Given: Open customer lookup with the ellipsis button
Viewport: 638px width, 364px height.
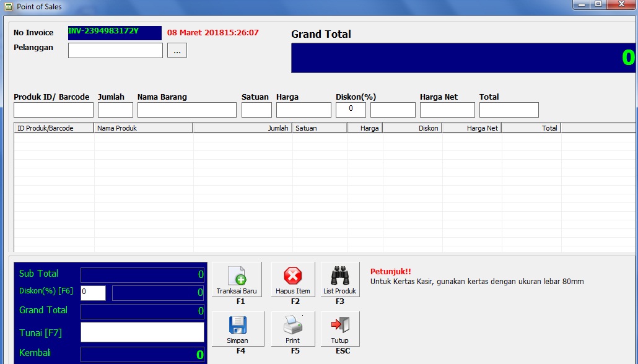Looking at the screenshot, I should pyautogui.click(x=177, y=50).
